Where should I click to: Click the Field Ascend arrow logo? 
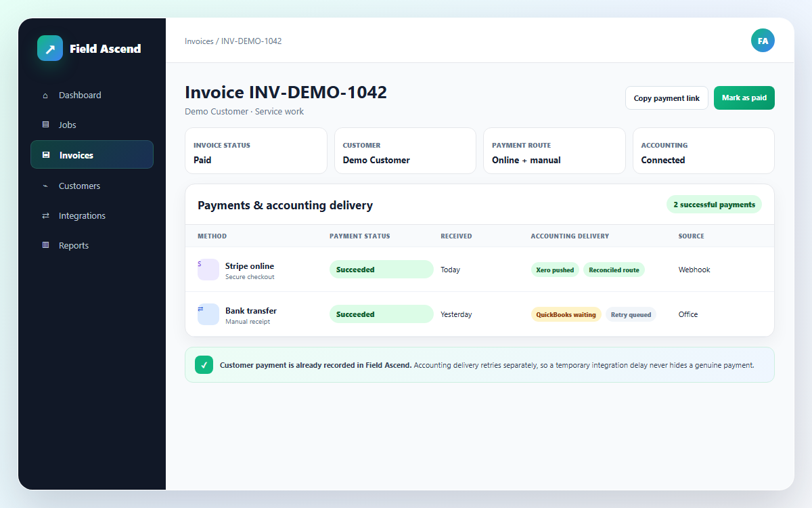(x=50, y=48)
